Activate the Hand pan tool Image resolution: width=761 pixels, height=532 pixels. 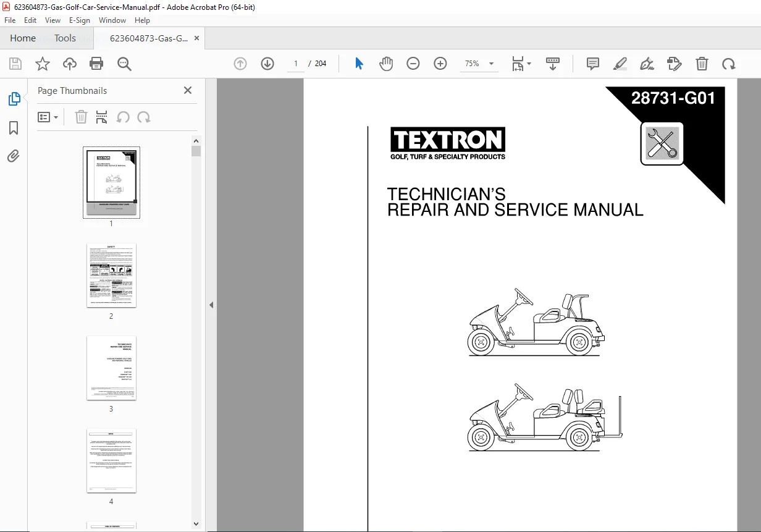pyautogui.click(x=386, y=64)
